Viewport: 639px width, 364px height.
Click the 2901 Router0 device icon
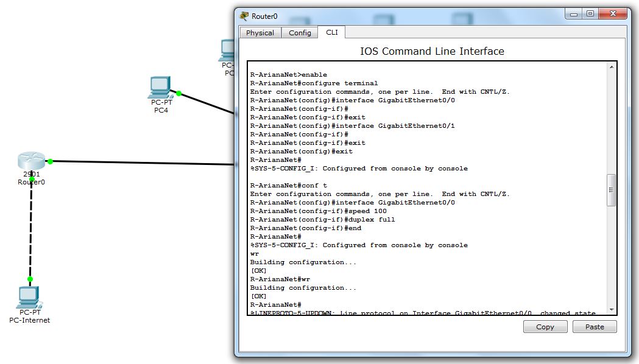click(32, 162)
